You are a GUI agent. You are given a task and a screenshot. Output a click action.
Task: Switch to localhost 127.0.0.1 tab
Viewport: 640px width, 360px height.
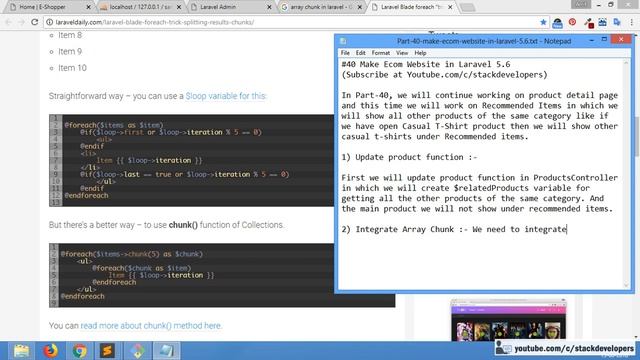point(139,7)
